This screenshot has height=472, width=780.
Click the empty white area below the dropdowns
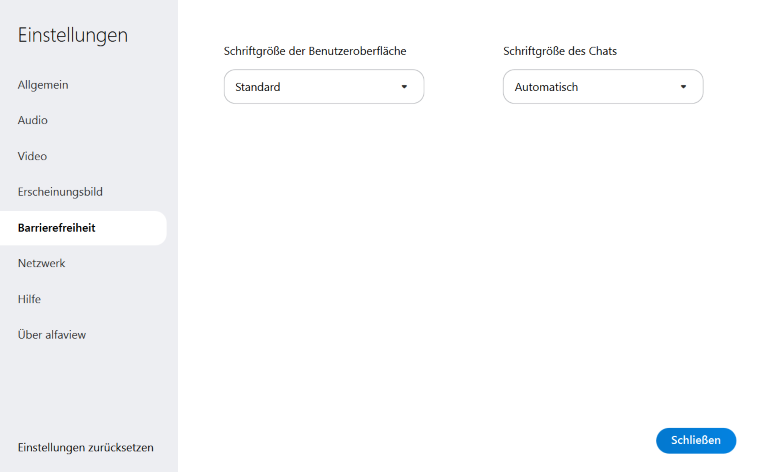(x=470, y=270)
